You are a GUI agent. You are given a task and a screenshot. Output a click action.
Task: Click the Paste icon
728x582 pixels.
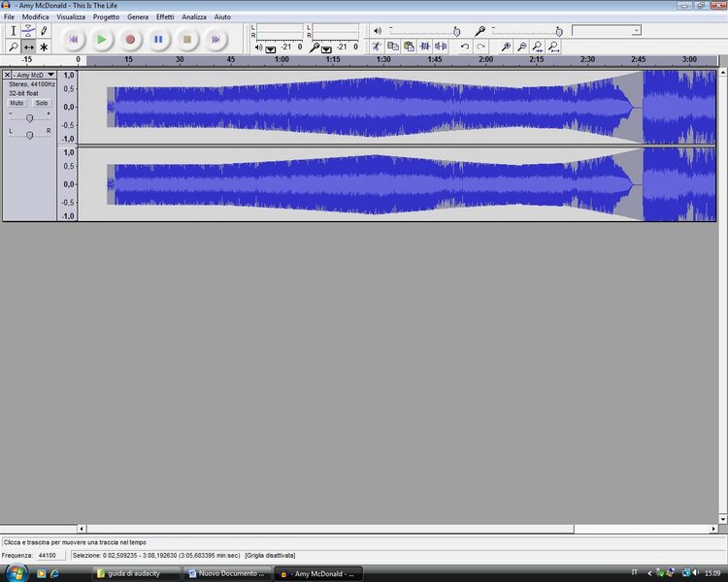pos(409,47)
